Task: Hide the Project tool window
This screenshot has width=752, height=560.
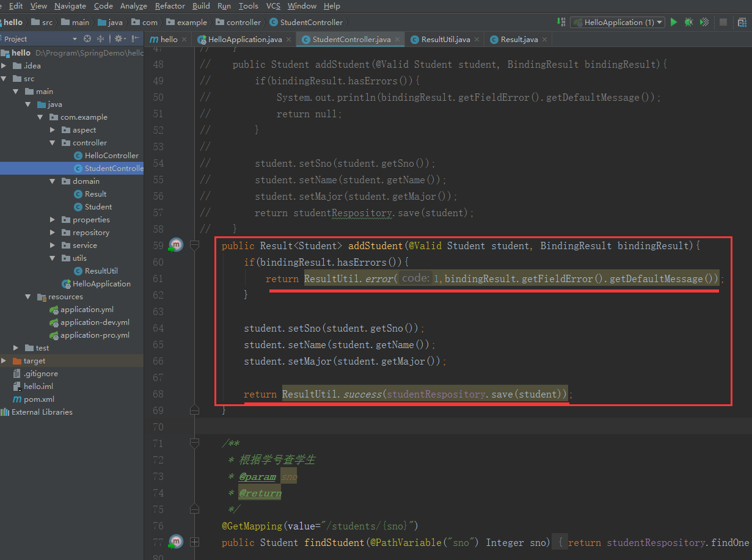Action: pos(136,38)
